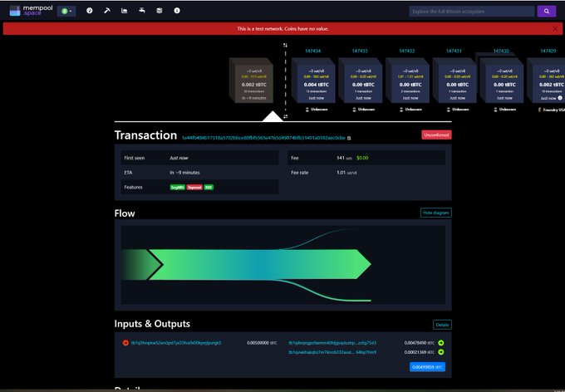
Task: Click Unknown miner under block 147434
Action: point(316,109)
